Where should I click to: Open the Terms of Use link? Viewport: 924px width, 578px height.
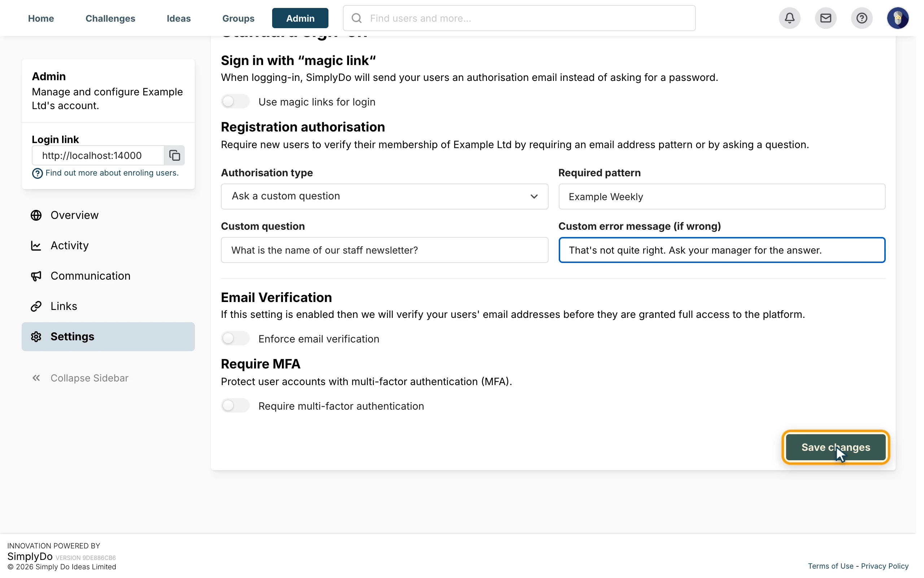coord(831,566)
